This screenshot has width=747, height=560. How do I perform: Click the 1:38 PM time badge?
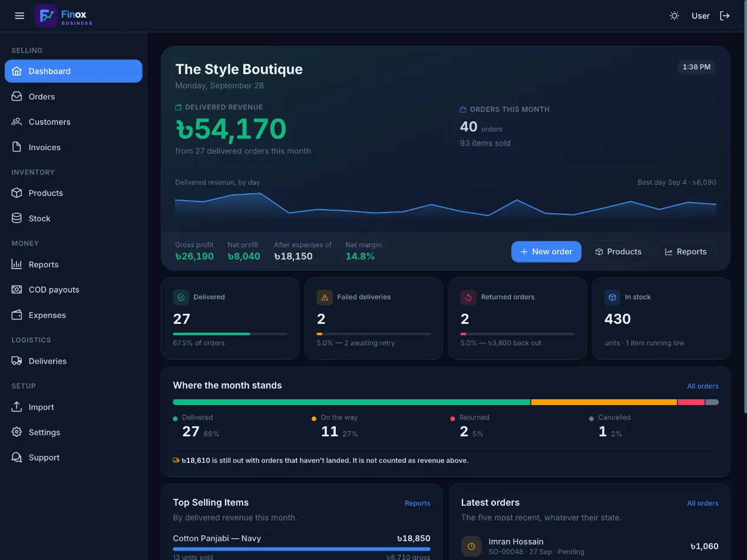(696, 67)
